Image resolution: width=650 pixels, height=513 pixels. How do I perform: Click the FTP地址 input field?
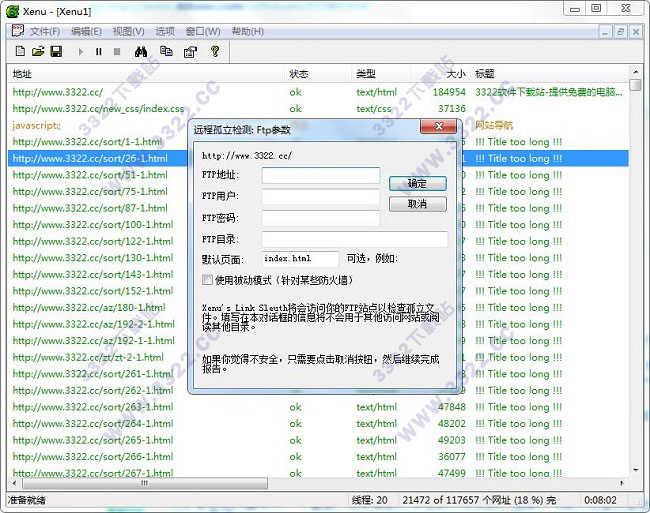coord(320,175)
